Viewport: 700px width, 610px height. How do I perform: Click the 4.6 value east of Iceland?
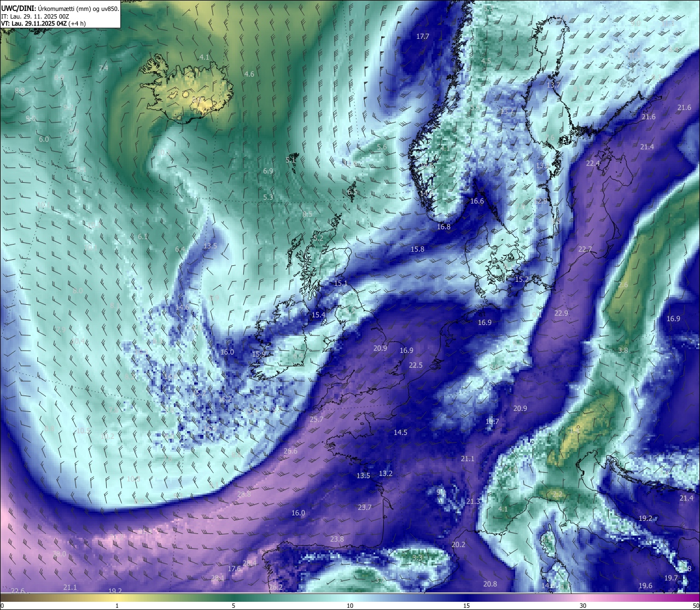click(x=249, y=74)
